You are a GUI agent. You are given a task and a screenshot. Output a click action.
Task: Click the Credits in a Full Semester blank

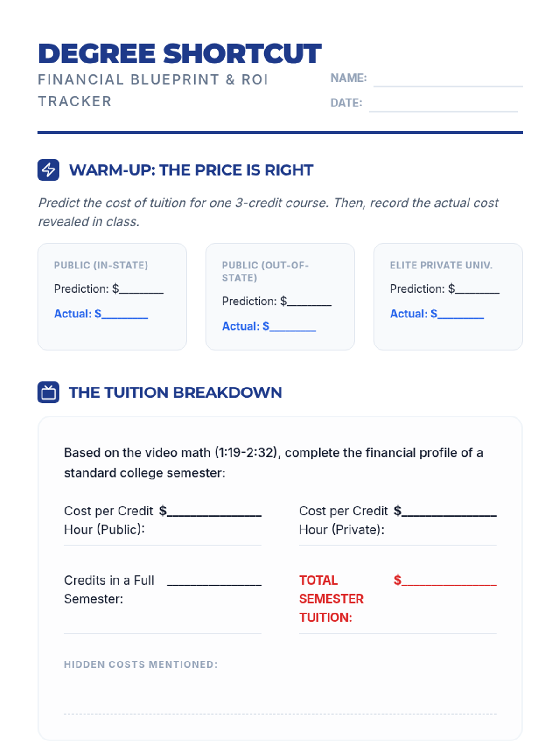[214, 581]
